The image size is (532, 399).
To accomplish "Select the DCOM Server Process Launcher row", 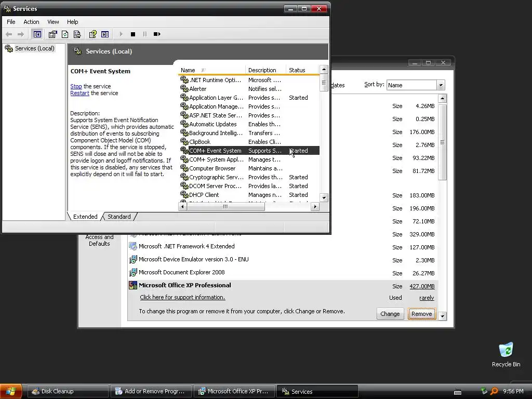I will coord(249,186).
